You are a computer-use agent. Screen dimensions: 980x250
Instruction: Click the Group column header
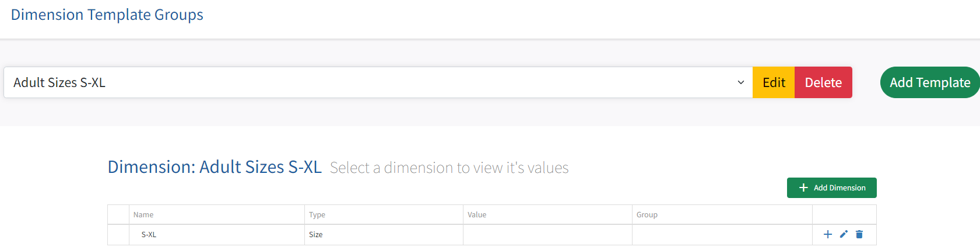647,215
